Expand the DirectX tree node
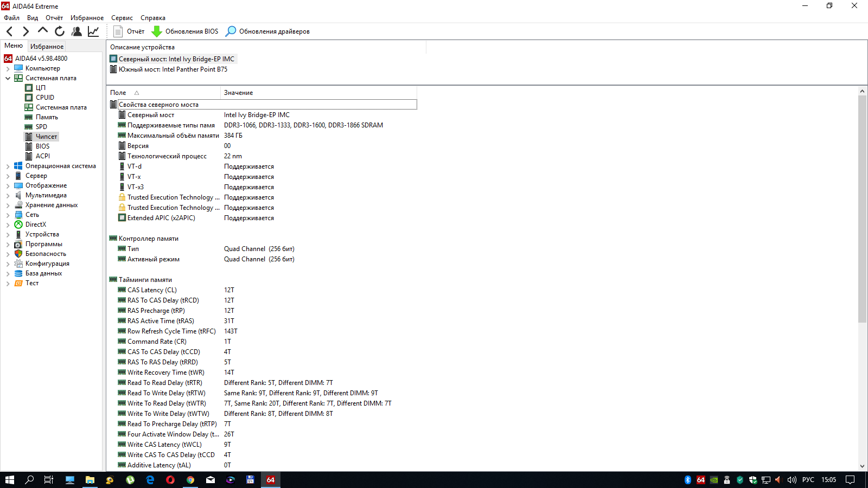The height and width of the screenshot is (488, 868). tap(8, 224)
